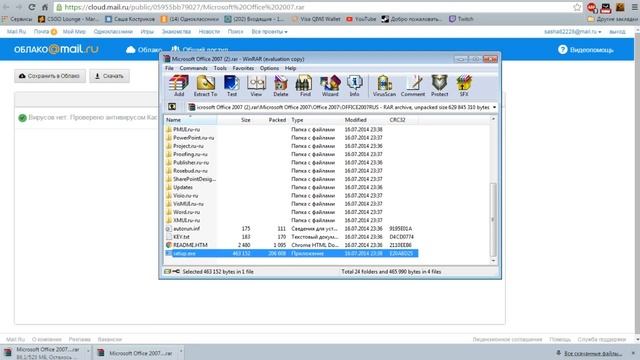
Task: Click the Облако@mail.ru logo
Action: [x=56, y=49]
